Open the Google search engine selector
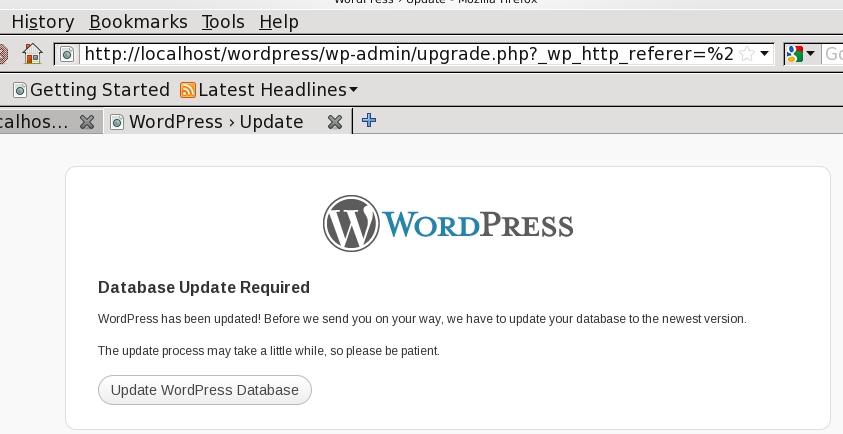The height and width of the screenshot is (434, 843). pos(800,54)
